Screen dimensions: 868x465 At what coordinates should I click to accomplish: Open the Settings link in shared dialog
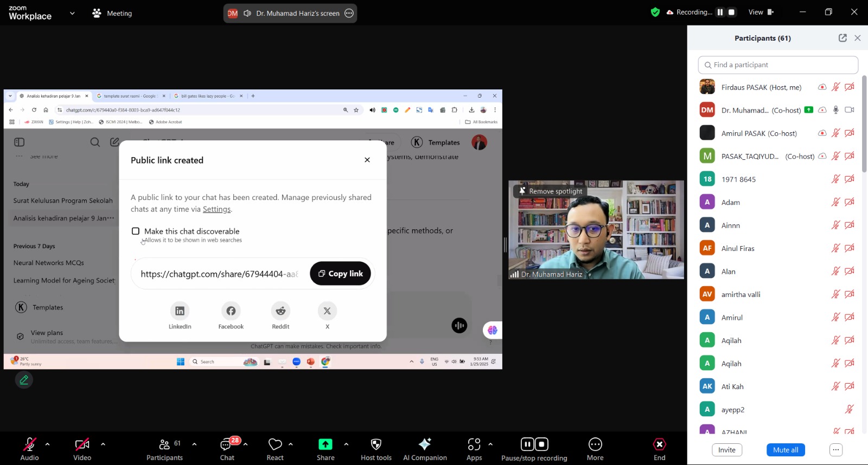(216, 209)
